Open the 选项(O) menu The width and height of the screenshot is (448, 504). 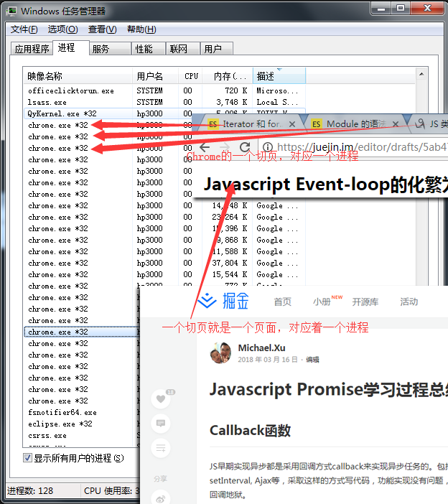62,29
